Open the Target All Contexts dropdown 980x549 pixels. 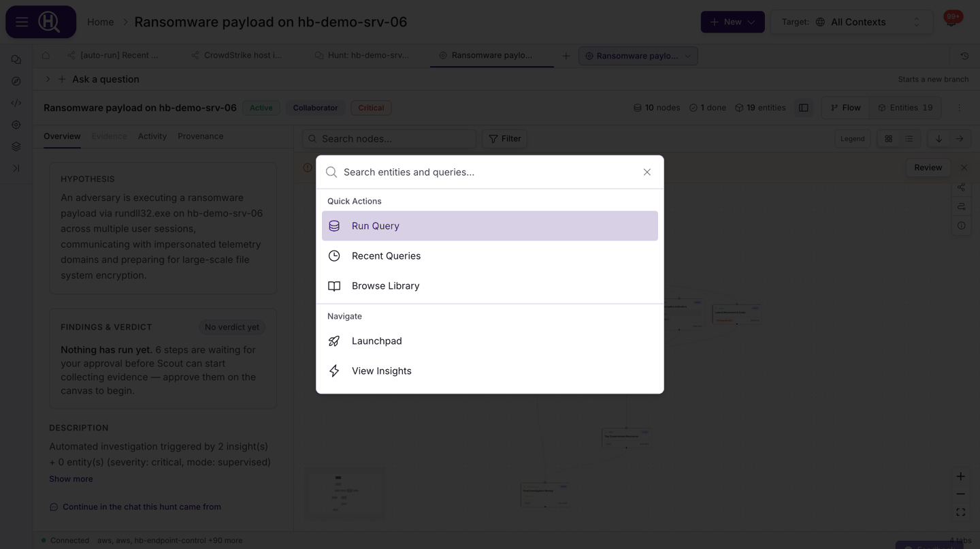click(851, 22)
